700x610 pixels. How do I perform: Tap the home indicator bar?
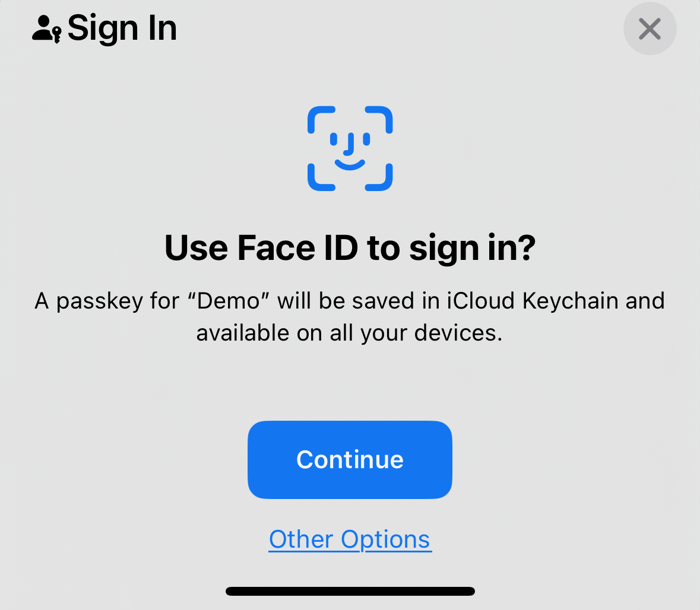click(350, 591)
